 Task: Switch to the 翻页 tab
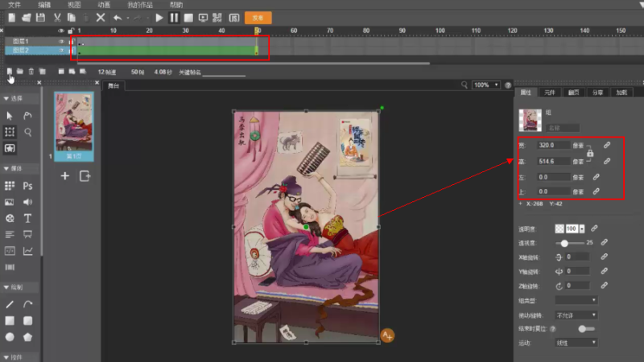tap(573, 93)
